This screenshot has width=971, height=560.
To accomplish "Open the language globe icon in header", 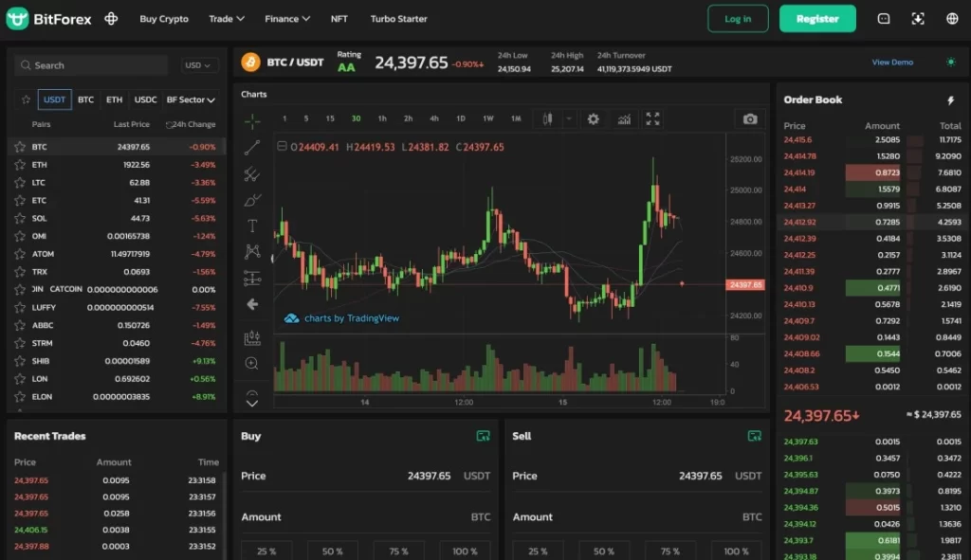I will 952,19.
